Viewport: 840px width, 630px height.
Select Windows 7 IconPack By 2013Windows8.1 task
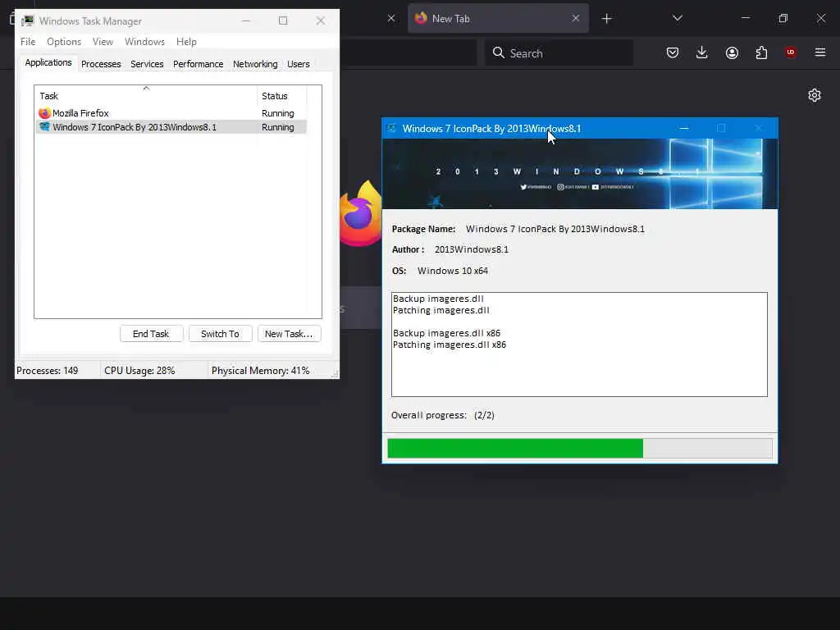pyautogui.click(x=171, y=127)
